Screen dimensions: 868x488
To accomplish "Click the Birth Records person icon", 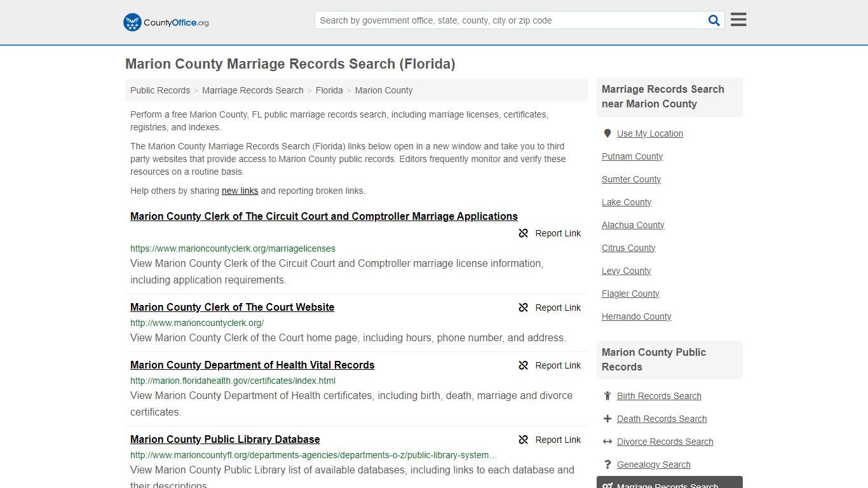I will [x=607, y=396].
